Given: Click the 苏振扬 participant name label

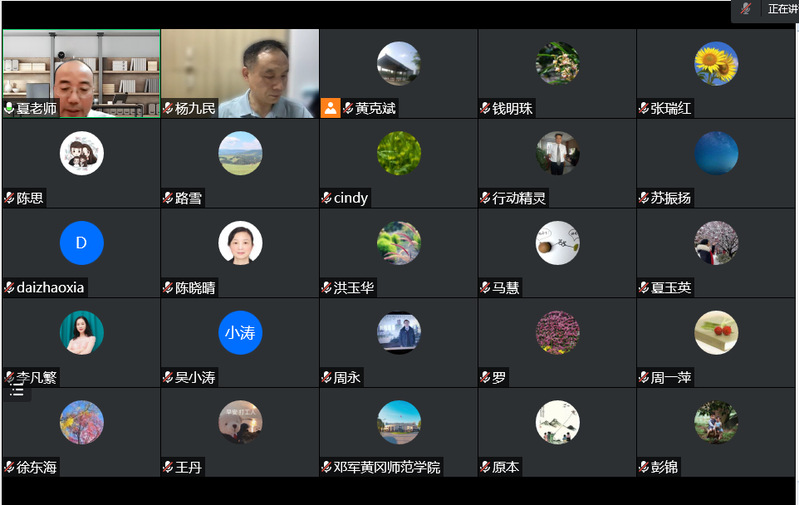Looking at the screenshot, I should point(671,198).
